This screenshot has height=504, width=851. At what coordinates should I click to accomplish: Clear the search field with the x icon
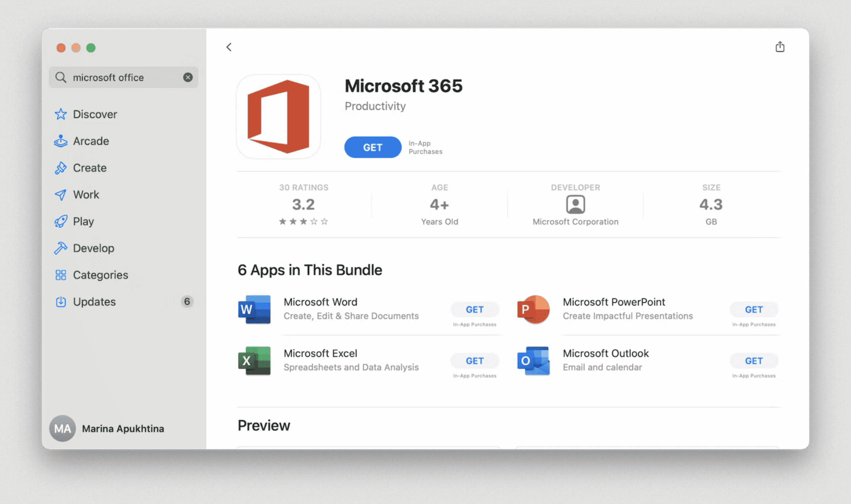point(188,77)
